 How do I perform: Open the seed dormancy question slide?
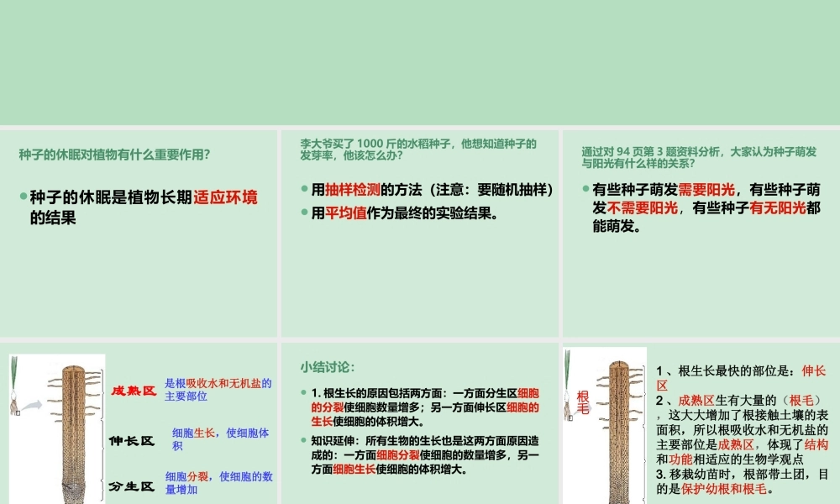[139, 234]
